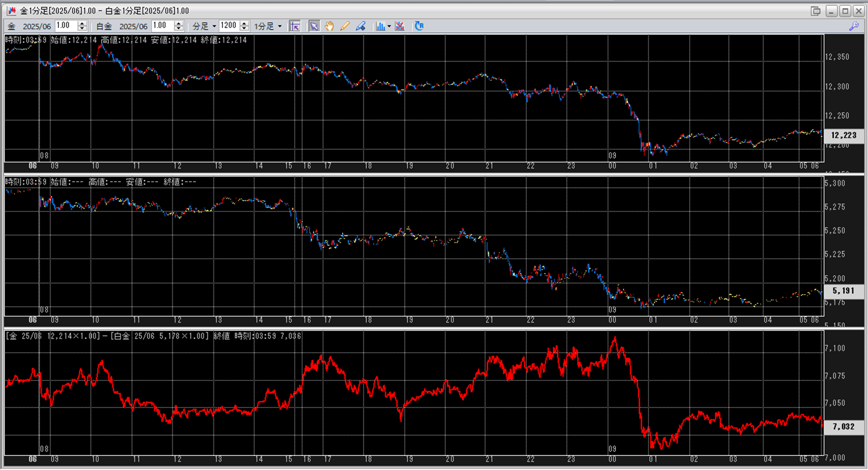Click the drawing edit tool with crosshair

pos(360,26)
